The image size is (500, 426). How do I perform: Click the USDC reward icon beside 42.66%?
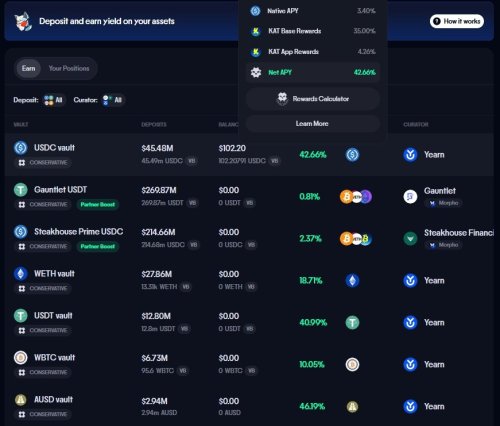click(x=352, y=155)
